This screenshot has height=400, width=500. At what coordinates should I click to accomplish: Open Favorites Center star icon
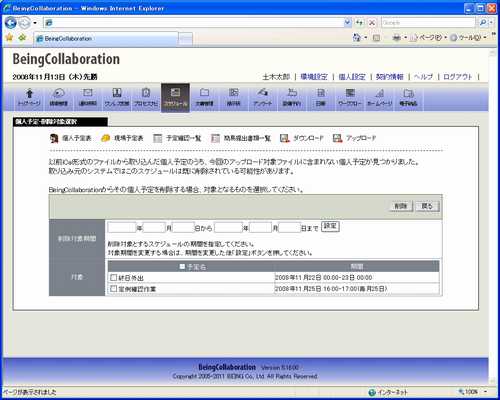coord(9,37)
